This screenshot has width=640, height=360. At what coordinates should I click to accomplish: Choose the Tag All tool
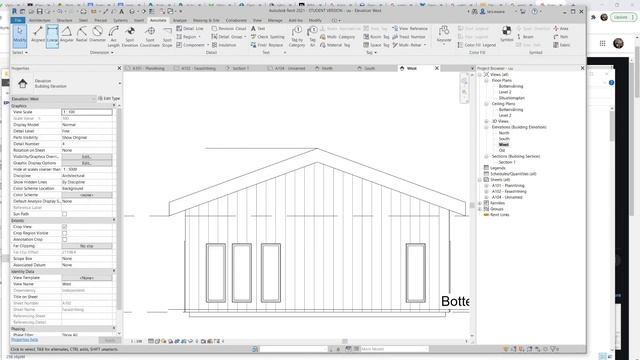312,35
